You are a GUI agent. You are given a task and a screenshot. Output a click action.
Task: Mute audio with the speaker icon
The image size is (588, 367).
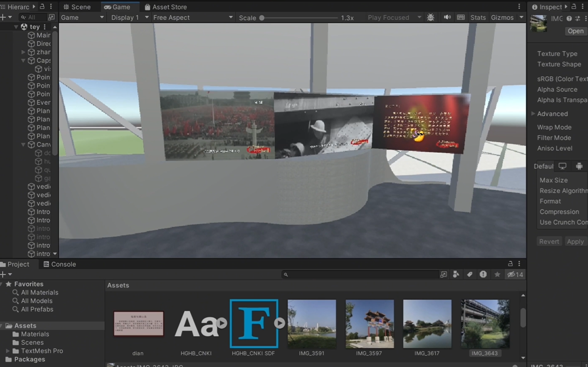[x=447, y=17]
